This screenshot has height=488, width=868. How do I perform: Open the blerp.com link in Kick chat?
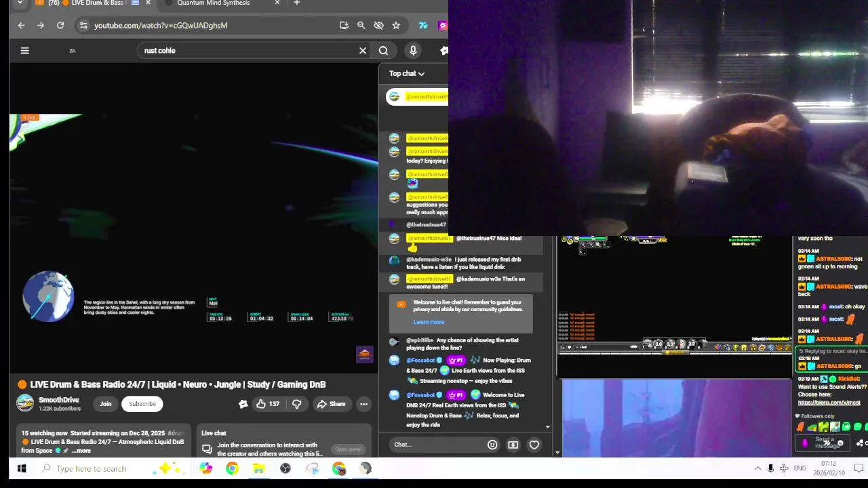tap(829, 403)
